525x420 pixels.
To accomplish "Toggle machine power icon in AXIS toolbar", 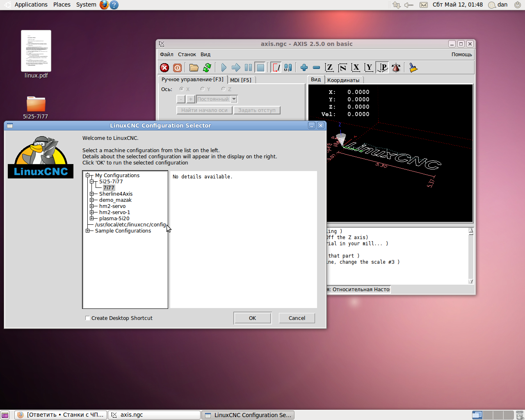I will pos(177,68).
